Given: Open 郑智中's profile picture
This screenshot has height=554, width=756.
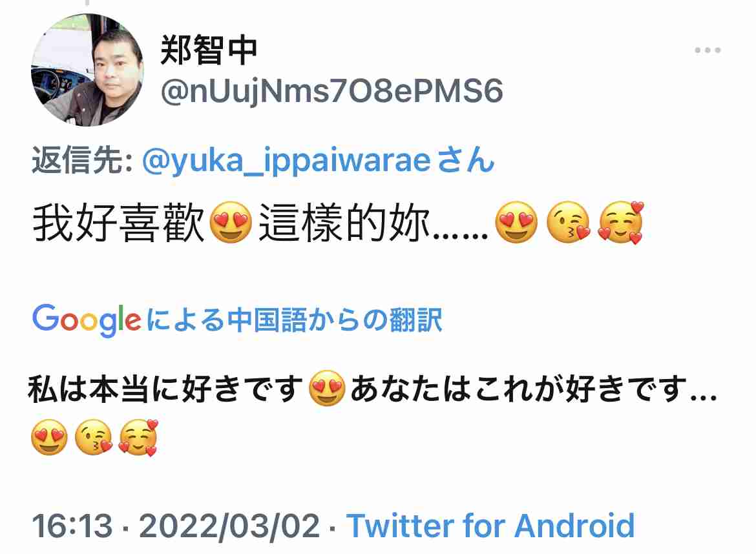Looking at the screenshot, I should click(x=87, y=70).
